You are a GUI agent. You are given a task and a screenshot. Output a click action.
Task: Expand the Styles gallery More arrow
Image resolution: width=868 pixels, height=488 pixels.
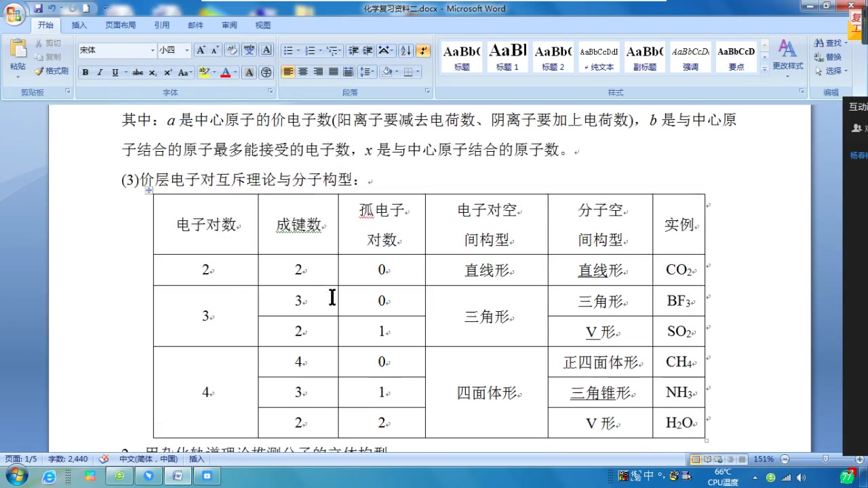coord(765,68)
